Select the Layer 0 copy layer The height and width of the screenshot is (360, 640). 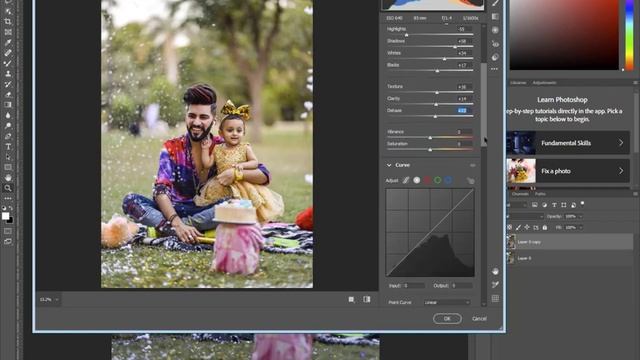pos(570,242)
